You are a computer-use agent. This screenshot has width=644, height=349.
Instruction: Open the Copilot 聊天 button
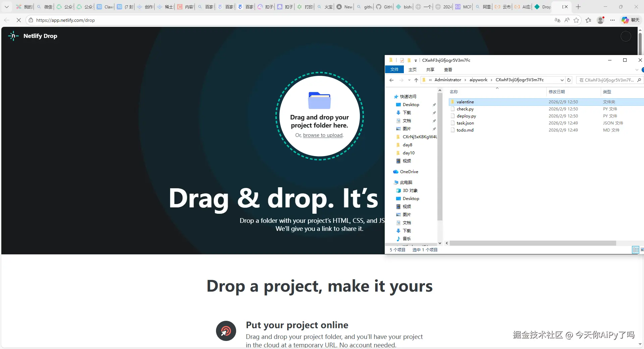pos(630,20)
